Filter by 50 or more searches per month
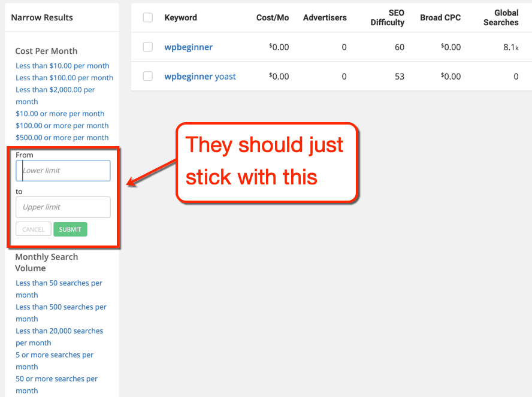This screenshot has height=397, width=532. [x=56, y=378]
